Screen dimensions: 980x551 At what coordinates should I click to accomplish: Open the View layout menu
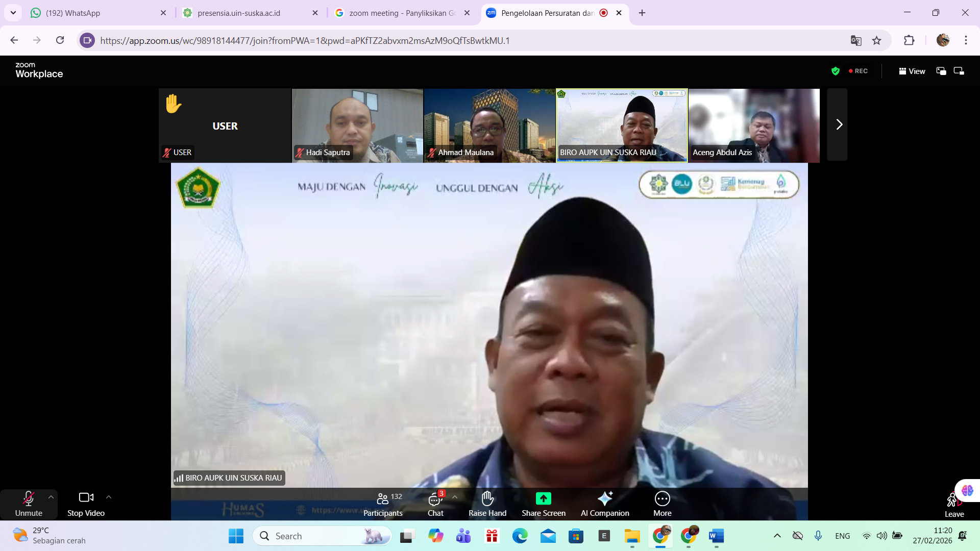(912, 71)
